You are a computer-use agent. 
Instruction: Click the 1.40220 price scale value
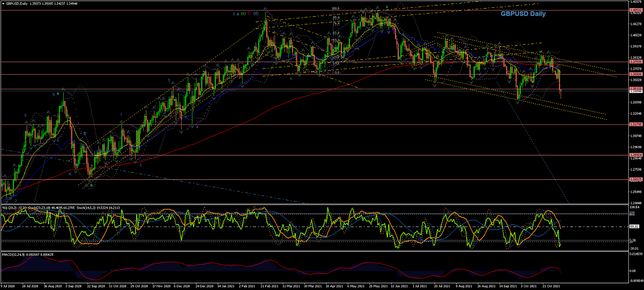[x=636, y=35]
